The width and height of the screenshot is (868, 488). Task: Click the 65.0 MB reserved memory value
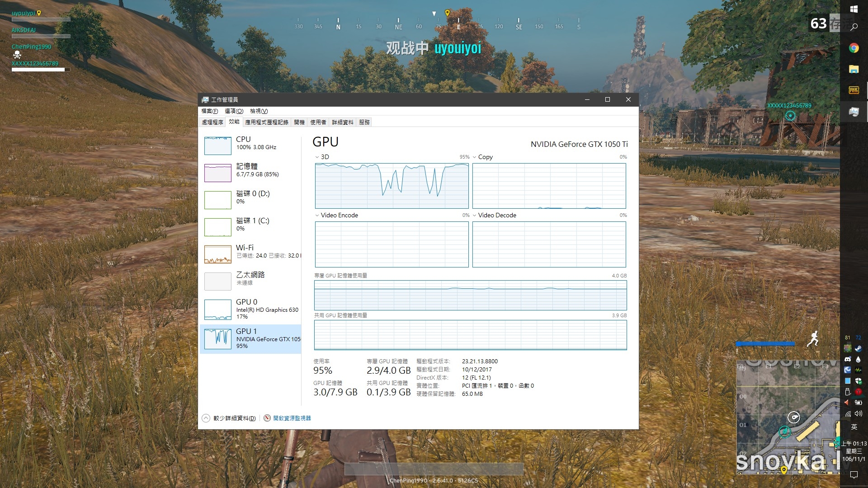[472, 394]
